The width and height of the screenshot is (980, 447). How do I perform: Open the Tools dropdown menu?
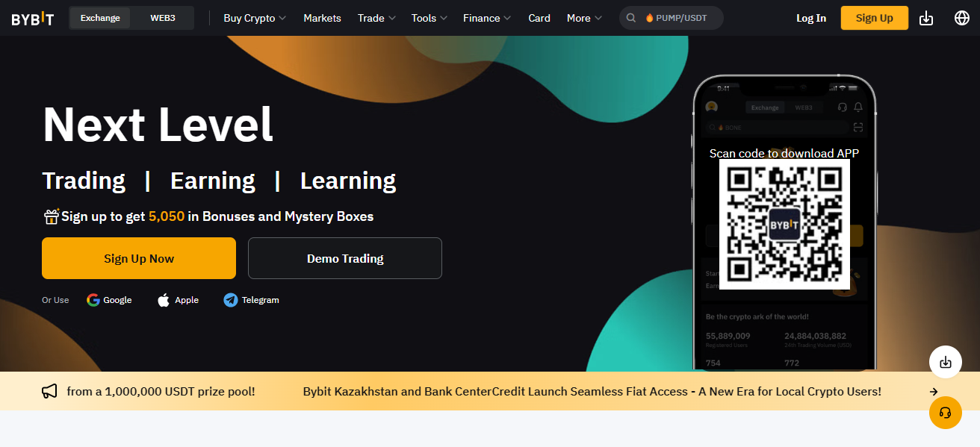[x=429, y=18]
